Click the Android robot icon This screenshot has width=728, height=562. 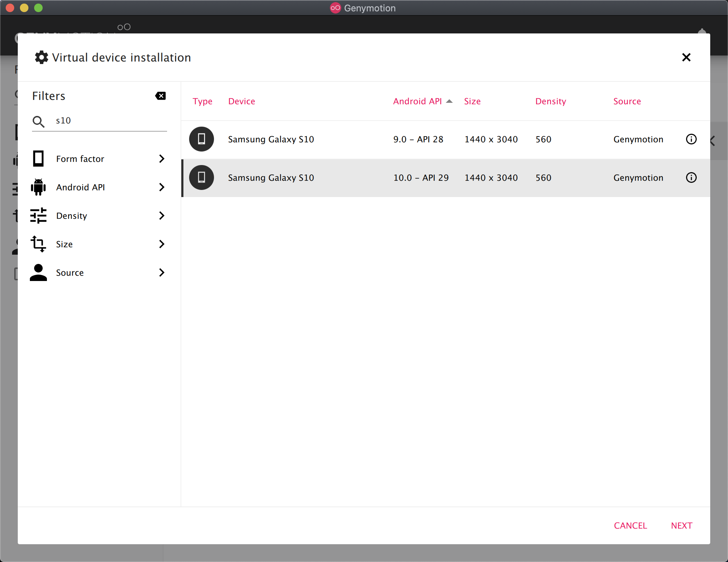coord(38,187)
